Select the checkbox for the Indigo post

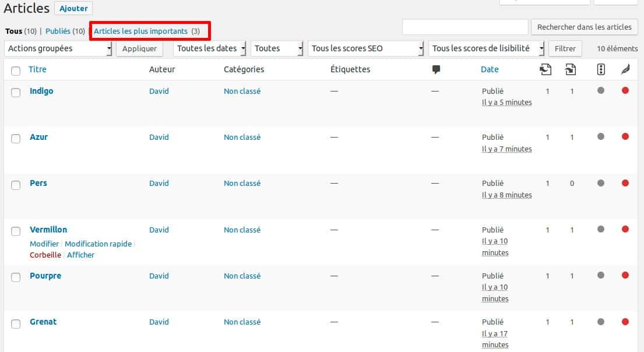point(16,91)
